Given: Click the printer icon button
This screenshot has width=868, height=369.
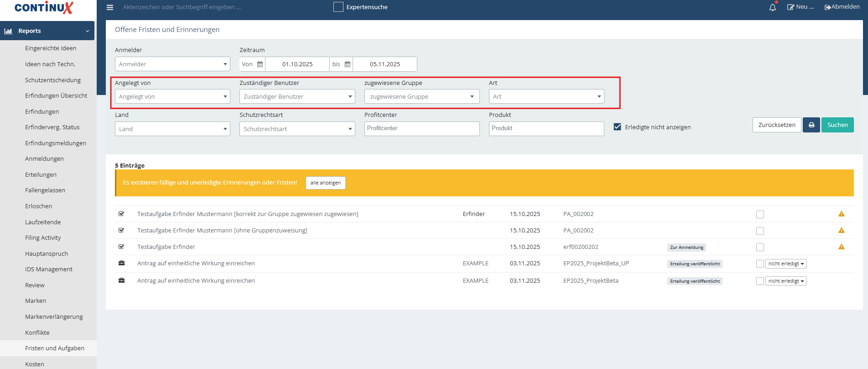Looking at the screenshot, I should [811, 125].
